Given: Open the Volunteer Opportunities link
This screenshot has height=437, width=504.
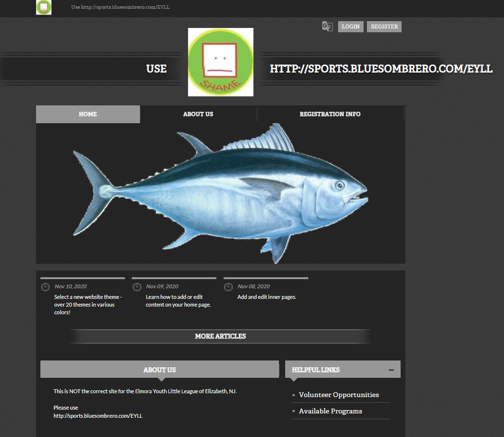Looking at the screenshot, I should (x=339, y=395).
